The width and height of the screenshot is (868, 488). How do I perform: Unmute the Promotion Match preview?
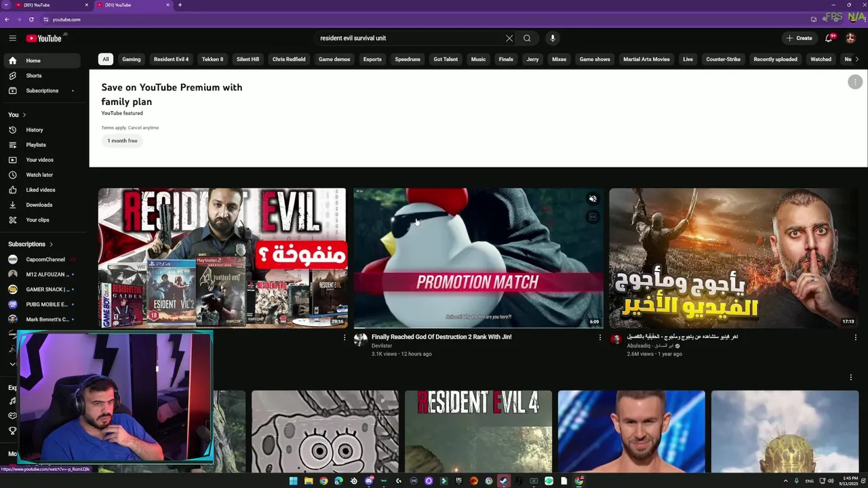tap(593, 199)
